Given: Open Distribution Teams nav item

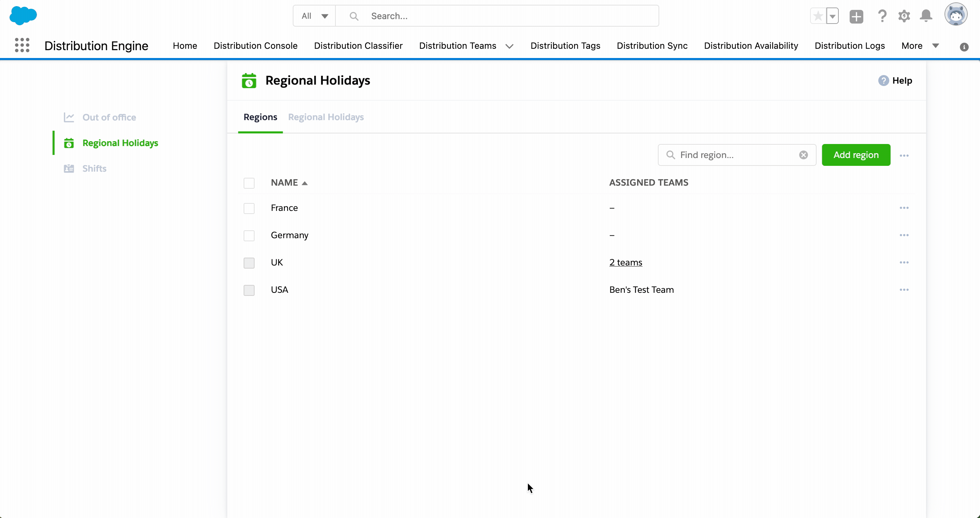Looking at the screenshot, I should (458, 46).
